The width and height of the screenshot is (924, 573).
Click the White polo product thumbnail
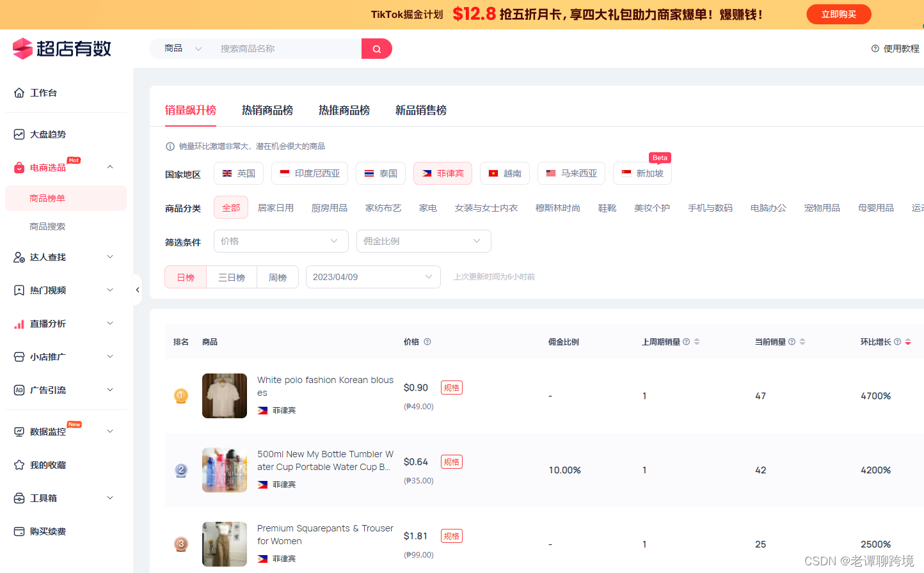click(x=224, y=395)
